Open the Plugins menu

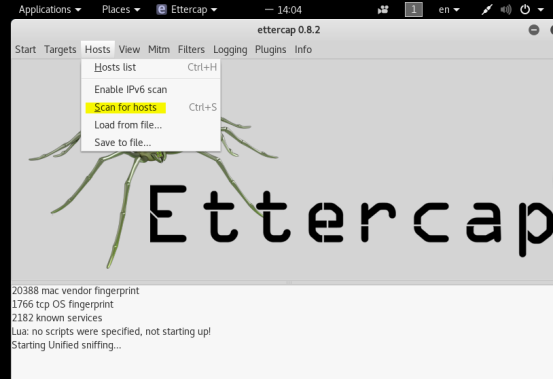271,49
